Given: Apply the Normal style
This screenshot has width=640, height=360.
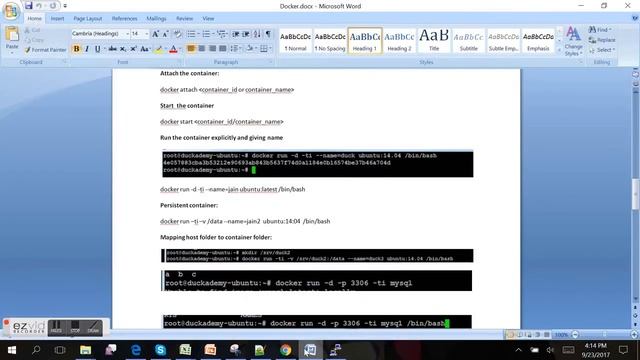Looking at the screenshot, I should pos(296,41).
